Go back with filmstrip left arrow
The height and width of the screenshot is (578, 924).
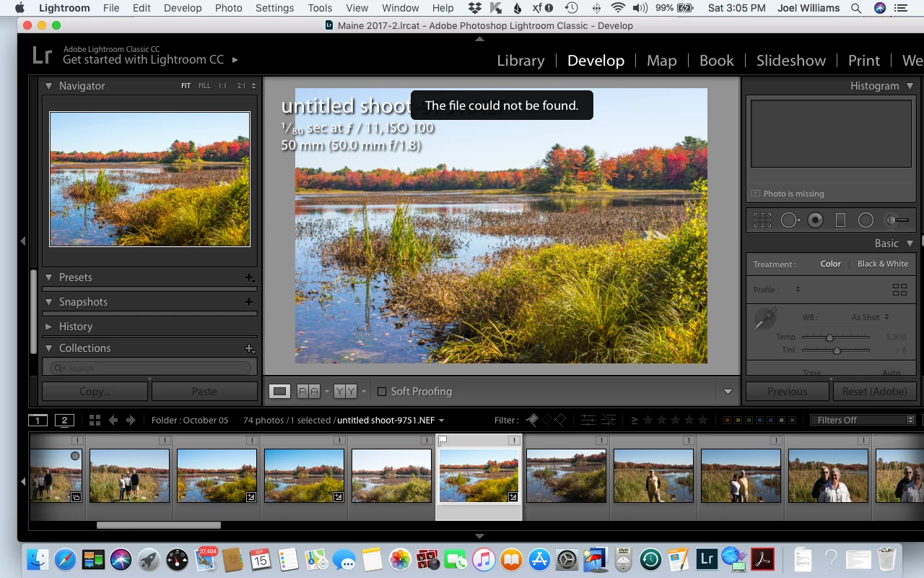point(113,420)
